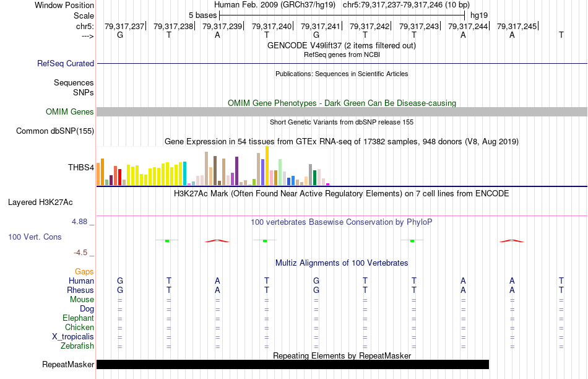The image size is (588, 379).
Task: Click the chr5:79,317,237-79,317,246 coordinates in header
Action: coord(392,5)
